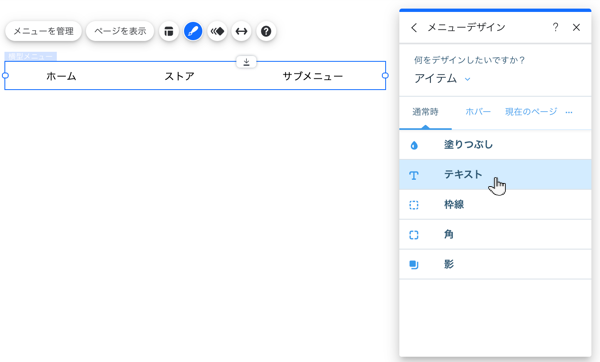Click the fill droplet icon

pyautogui.click(x=414, y=145)
